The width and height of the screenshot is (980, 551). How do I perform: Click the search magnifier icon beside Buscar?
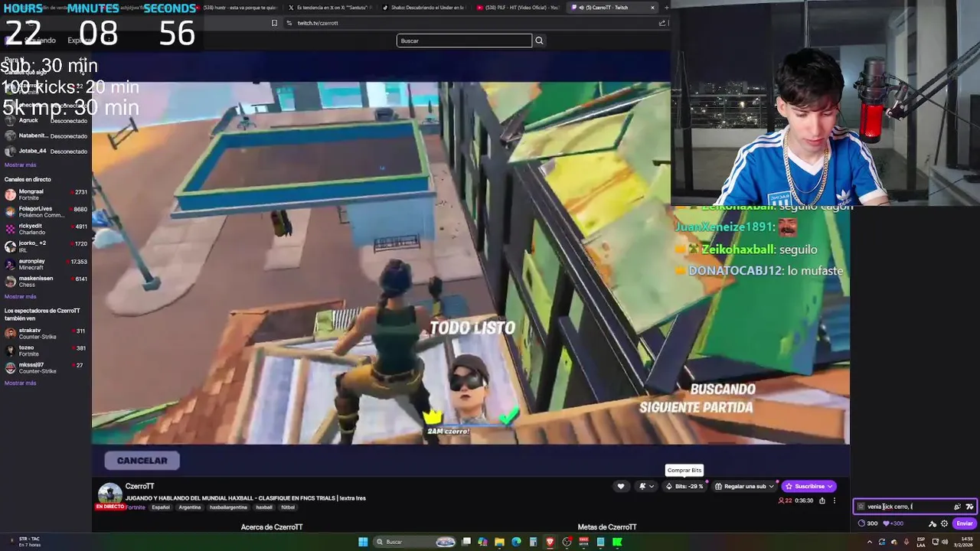pyautogui.click(x=539, y=41)
